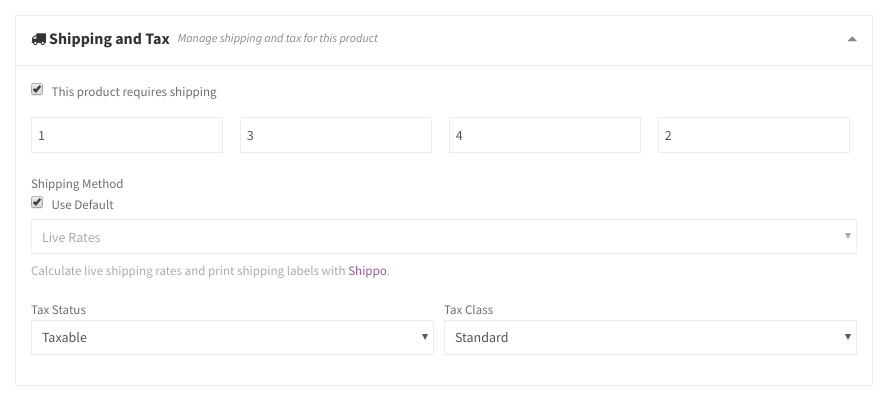
Task: Focus the dimension field containing 3
Action: click(x=336, y=135)
